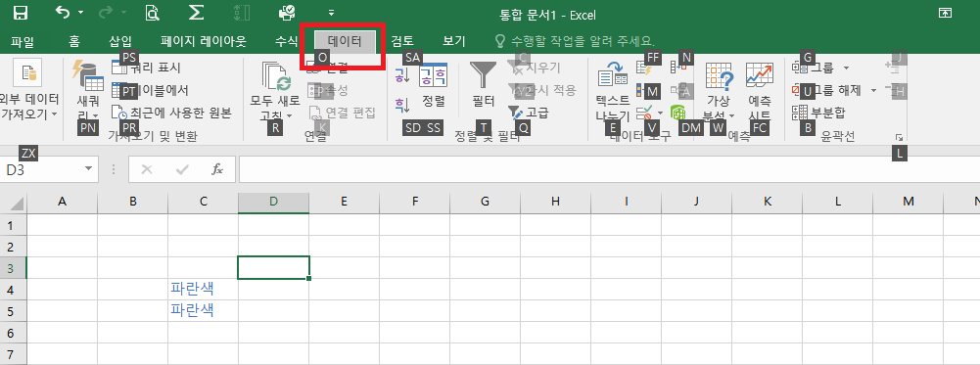
Task: Open the Data Validation dropdown arrow
Action: 660,114
